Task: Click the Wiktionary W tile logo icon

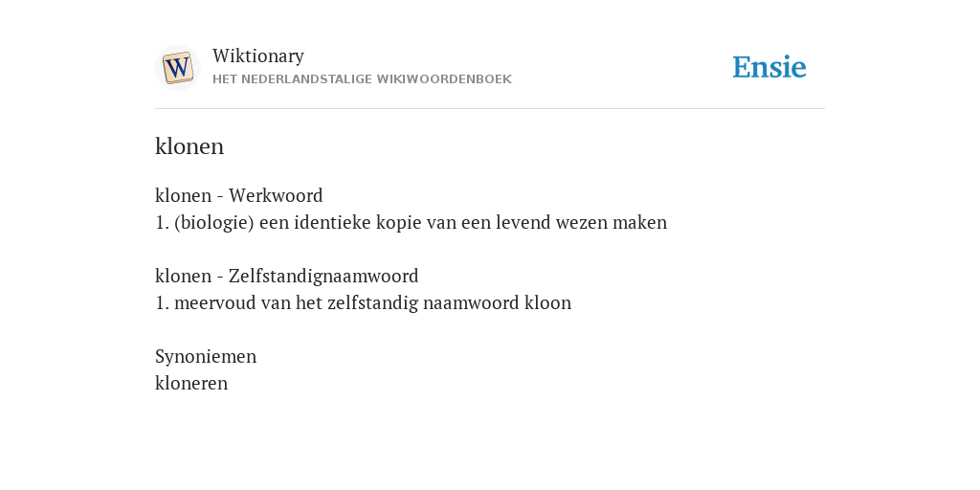Action: [x=177, y=68]
